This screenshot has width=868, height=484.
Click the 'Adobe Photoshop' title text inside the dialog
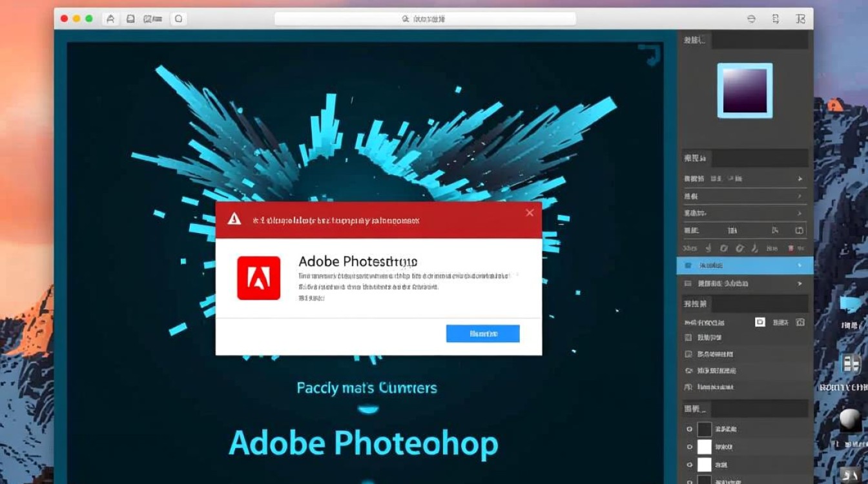pos(358,261)
